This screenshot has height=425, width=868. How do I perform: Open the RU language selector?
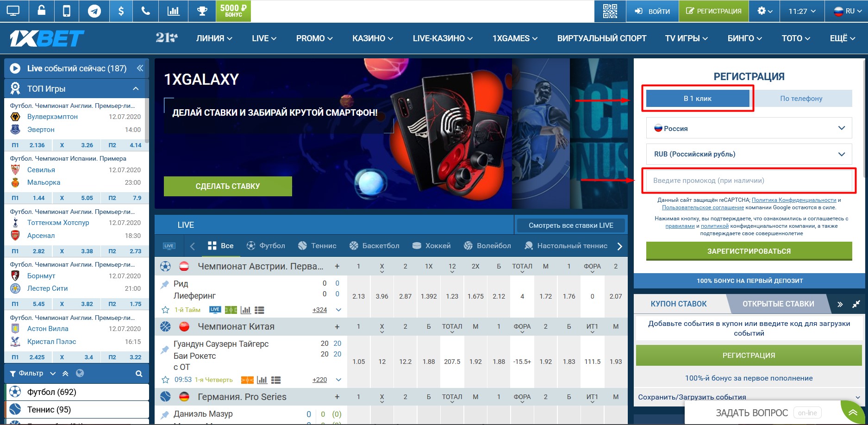846,11
